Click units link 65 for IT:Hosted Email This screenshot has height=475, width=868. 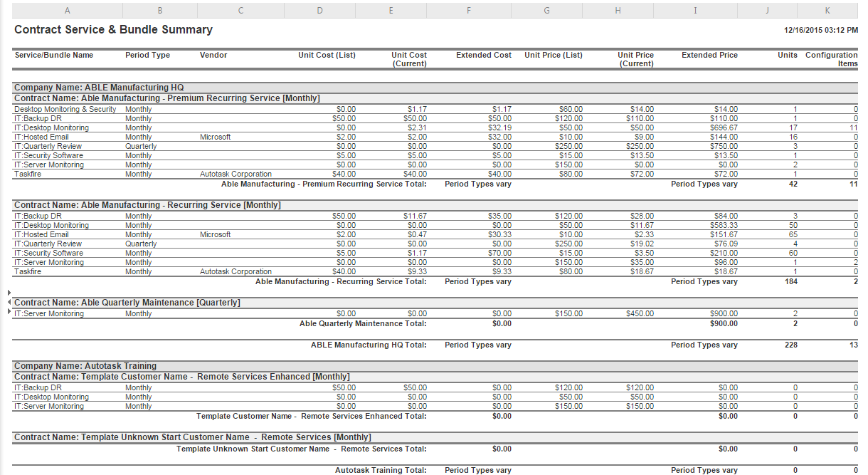coord(793,234)
